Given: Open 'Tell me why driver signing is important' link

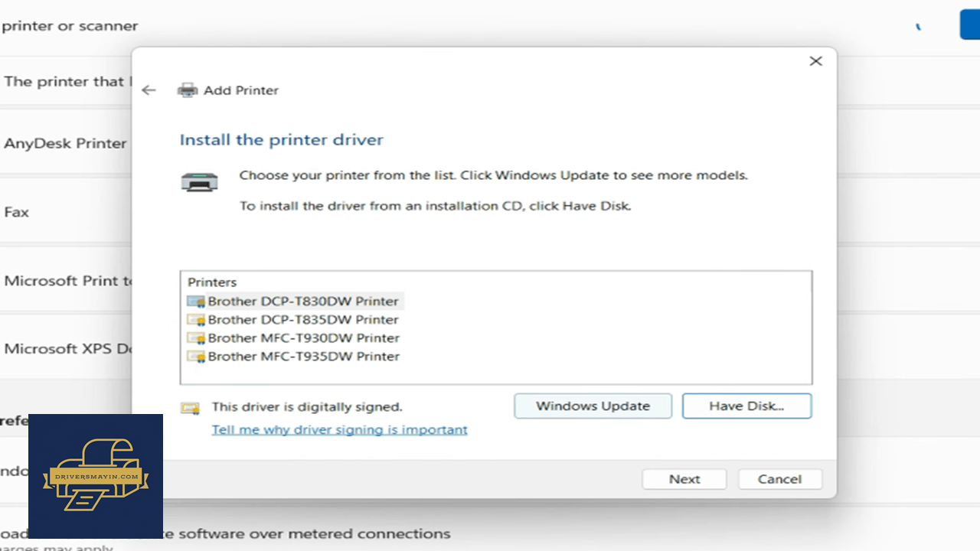Looking at the screenshot, I should pyautogui.click(x=340, y=430).
